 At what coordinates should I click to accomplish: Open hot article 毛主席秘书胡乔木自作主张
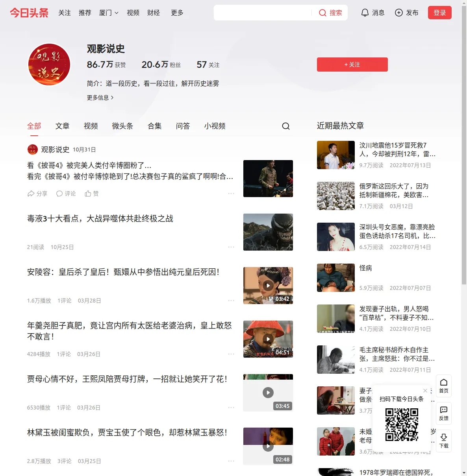click(x=397, y=354)
